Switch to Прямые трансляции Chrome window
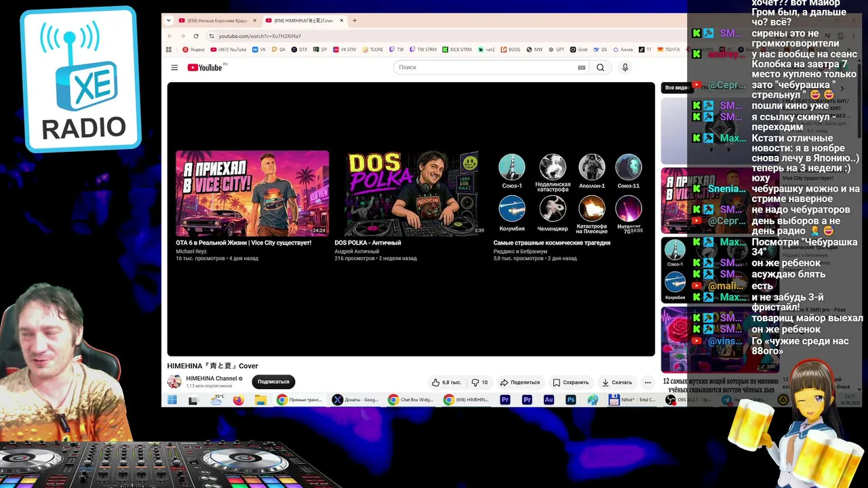The width and height of the screenshot is (868, 488). coord(300,400)
